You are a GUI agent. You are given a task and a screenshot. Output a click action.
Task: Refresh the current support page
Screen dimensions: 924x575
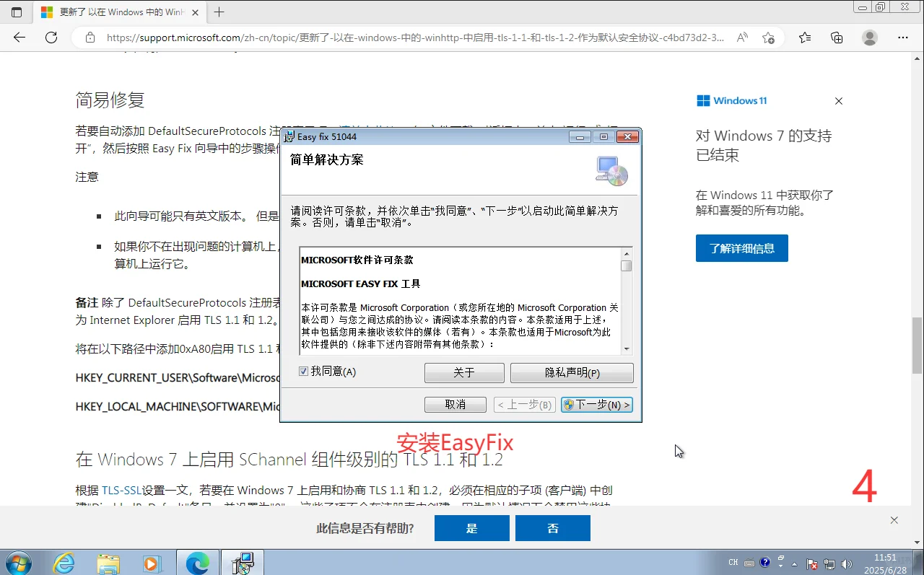pyautogui.click(x=51, y=38)
